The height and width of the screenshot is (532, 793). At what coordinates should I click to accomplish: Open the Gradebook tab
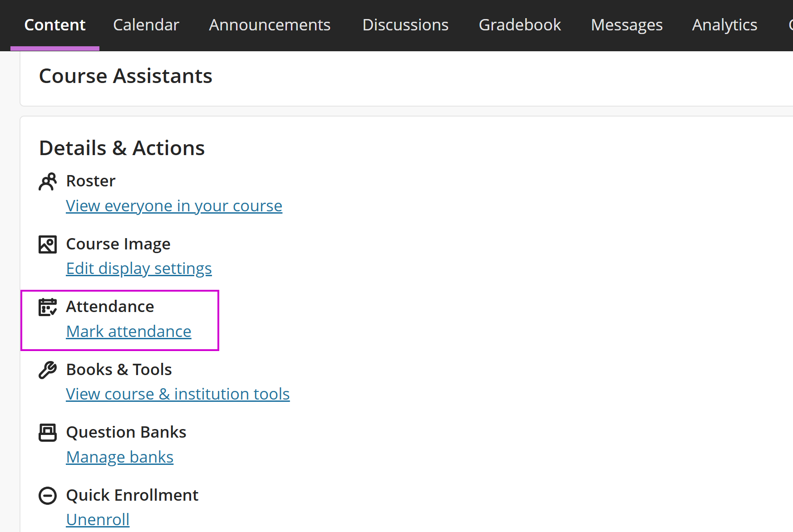[520, 25]
